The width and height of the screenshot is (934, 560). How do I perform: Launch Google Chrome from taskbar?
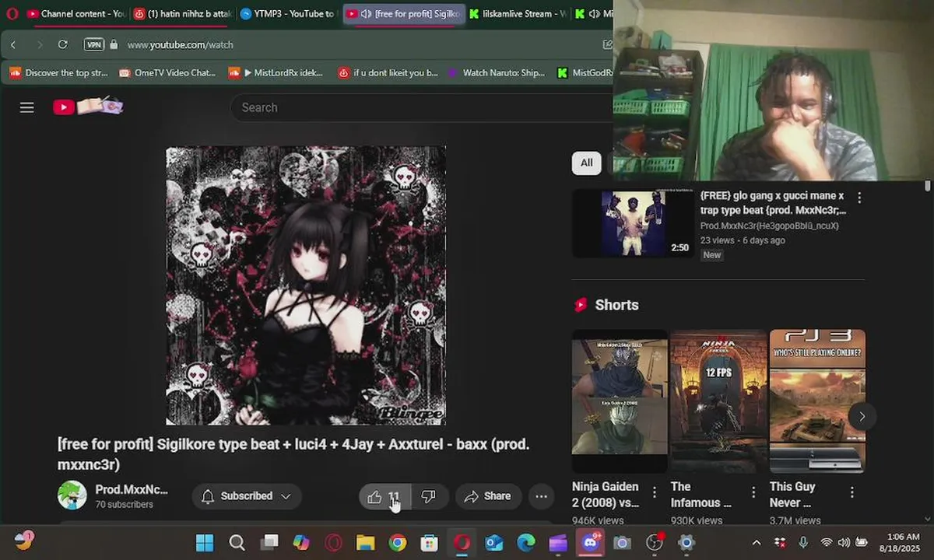coord(398,543)
